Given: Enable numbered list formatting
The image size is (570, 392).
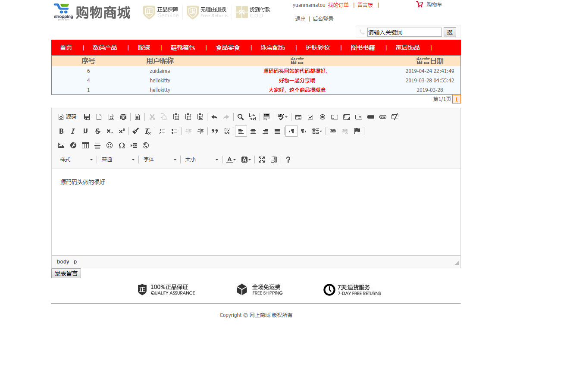Looking at the screenshot, I should [x=162, y=131].
